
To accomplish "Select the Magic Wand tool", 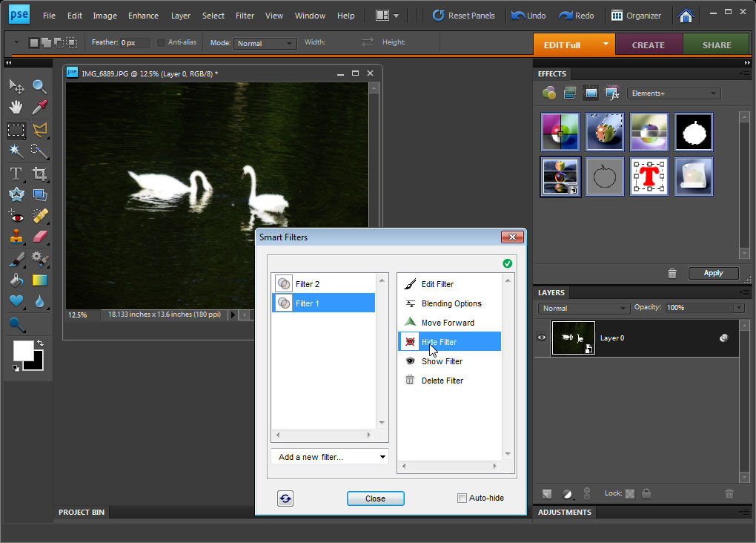I will click(16, 151).
